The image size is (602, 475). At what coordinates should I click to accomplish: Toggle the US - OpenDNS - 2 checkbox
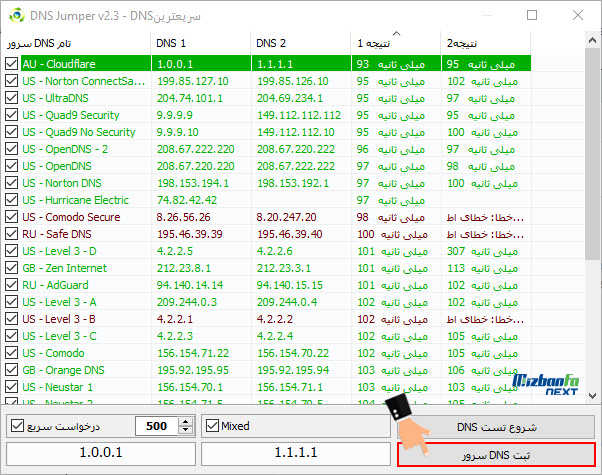point(12,149)
